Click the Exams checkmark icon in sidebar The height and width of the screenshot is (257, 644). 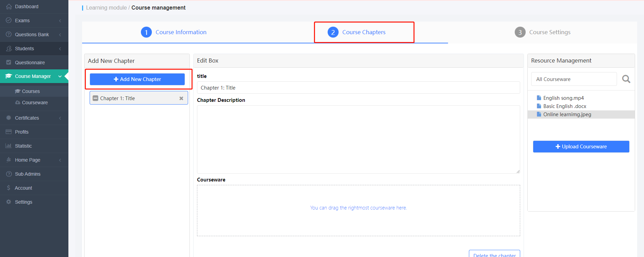(9, 21)
